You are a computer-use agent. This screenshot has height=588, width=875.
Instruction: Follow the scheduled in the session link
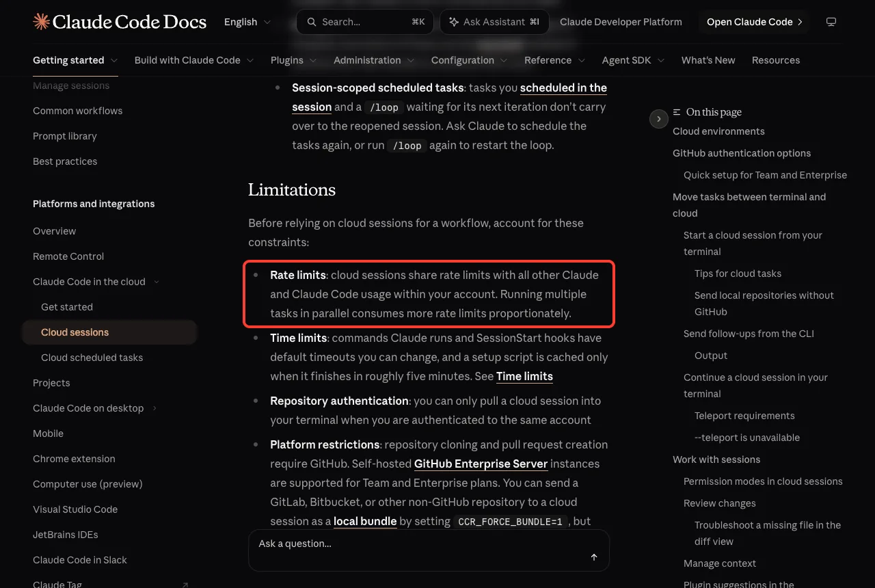(x=449, y=97)
